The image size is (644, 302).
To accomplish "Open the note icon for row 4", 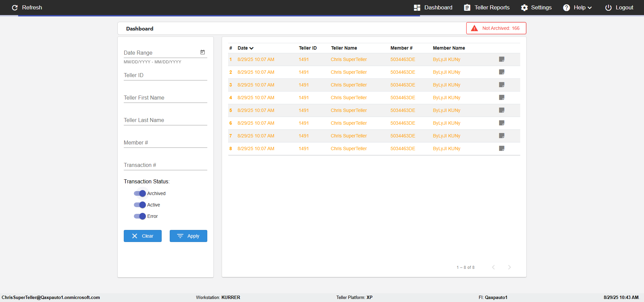I will (x=502, y=98).
